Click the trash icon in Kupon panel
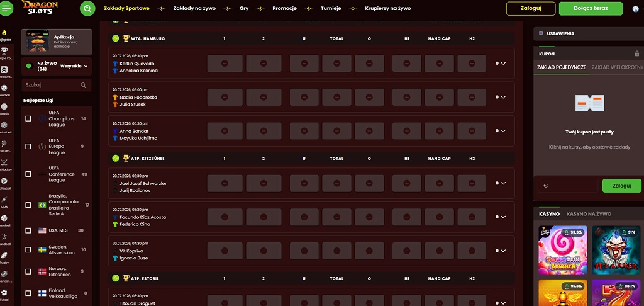The width and height of the screenshot is (644, 306). (636, 54)
